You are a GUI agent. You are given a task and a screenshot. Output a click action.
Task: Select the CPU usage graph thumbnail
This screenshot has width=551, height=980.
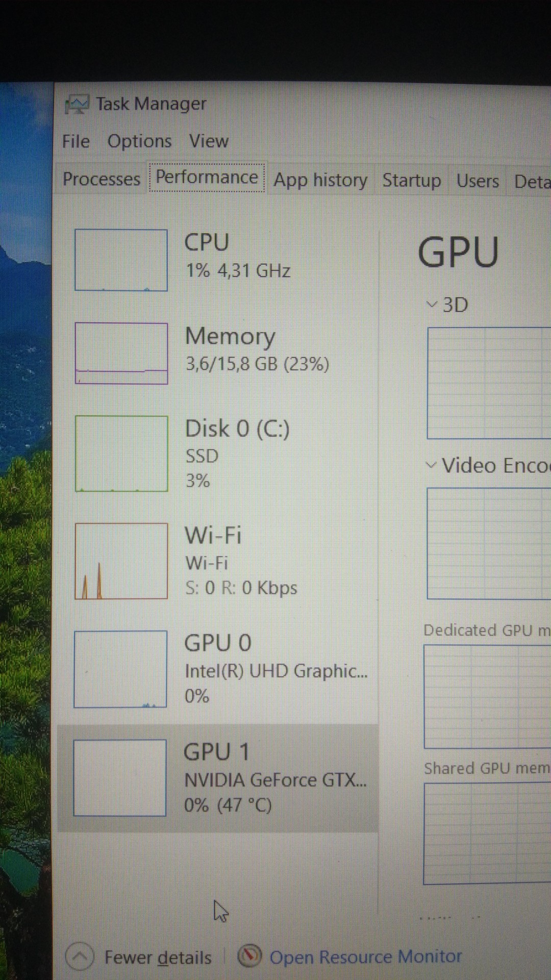point(121,260)
